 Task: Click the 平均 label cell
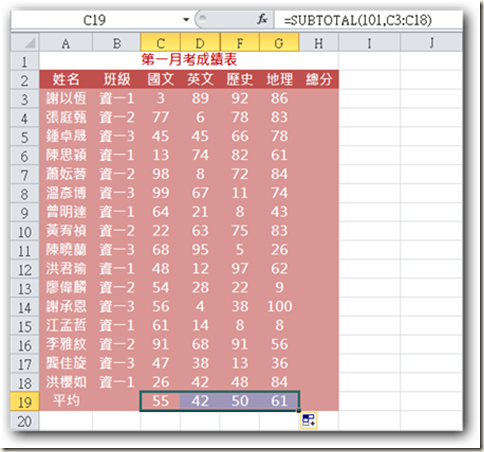pyautogui.click(x=66, y=401)
